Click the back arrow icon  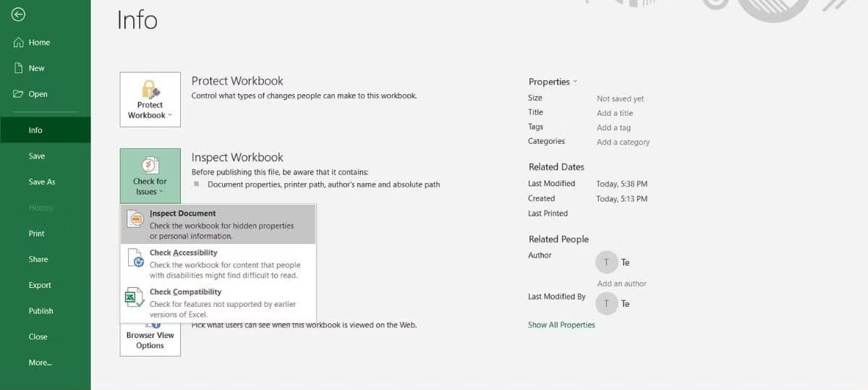tap(20, 14)
